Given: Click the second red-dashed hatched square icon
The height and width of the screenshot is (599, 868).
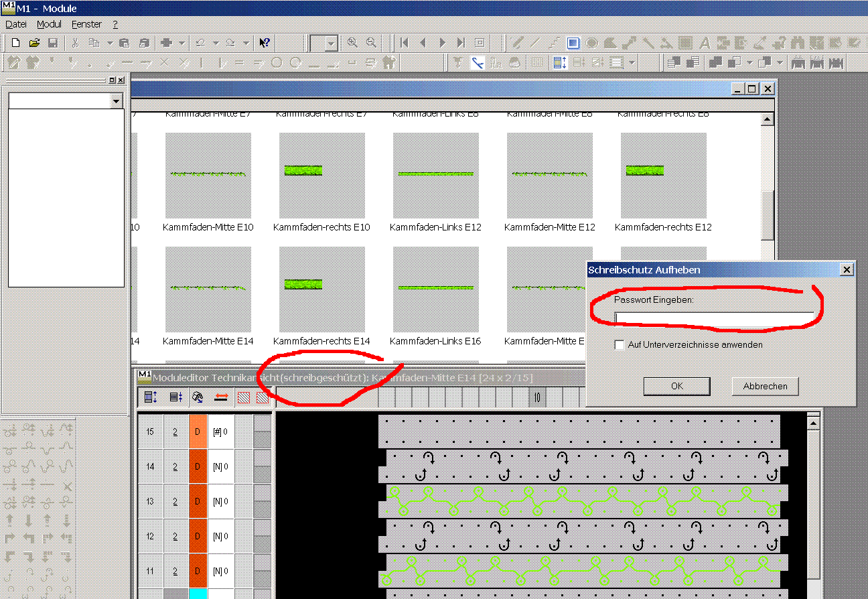Looking at the screenshot, I should [262, 397].
